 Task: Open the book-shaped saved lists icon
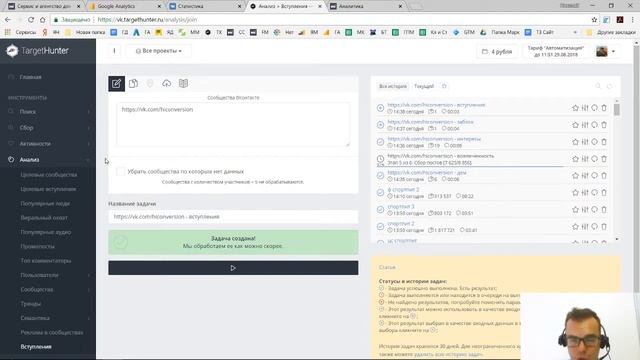183,83
